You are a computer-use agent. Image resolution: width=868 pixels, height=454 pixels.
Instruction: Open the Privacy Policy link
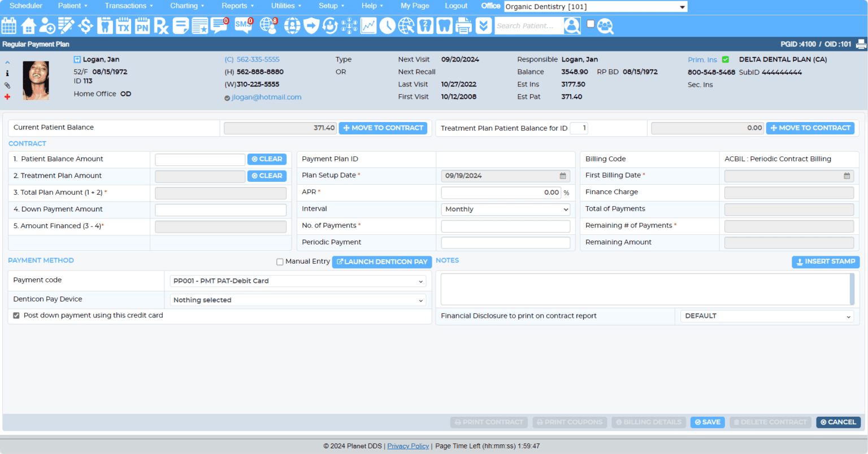(x=408, y=446)
